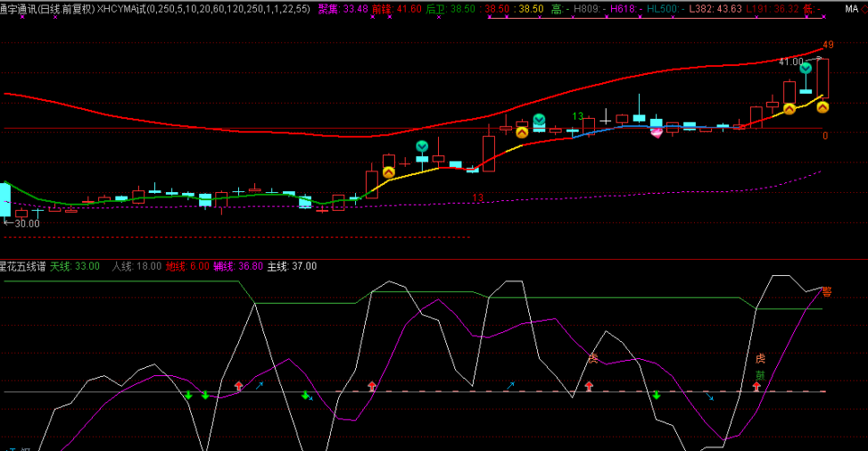Click the 人线: 18.00 value
The height and width of the screenshot is (451, 868).
pos(137,266)
